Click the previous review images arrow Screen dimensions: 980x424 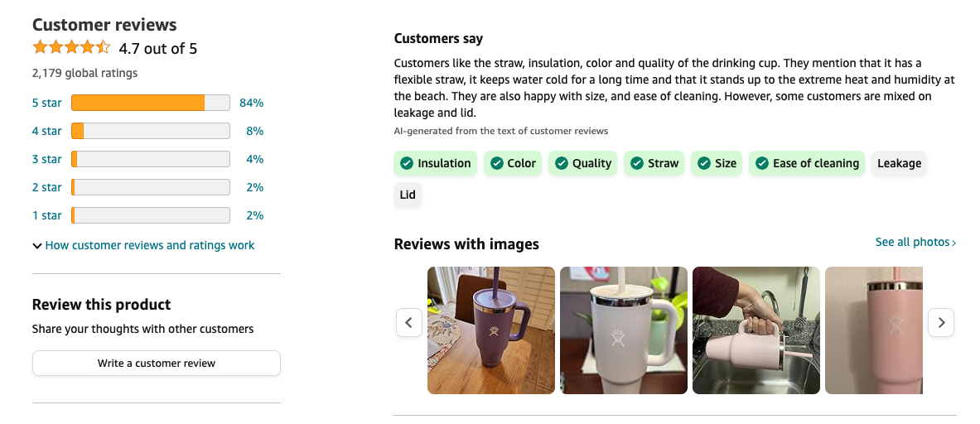coord(409,322)
